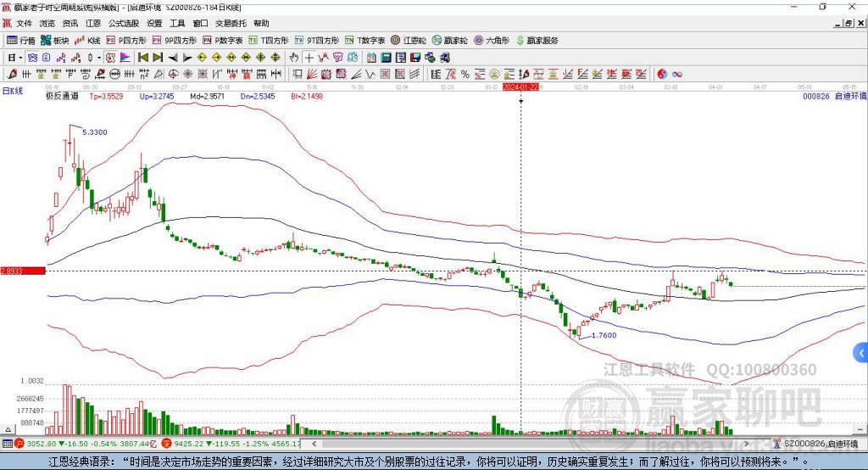The width and height of the screenshot is (868, 470).
Task: Step forward with black right arrow
Action: [x=187, y=58]
